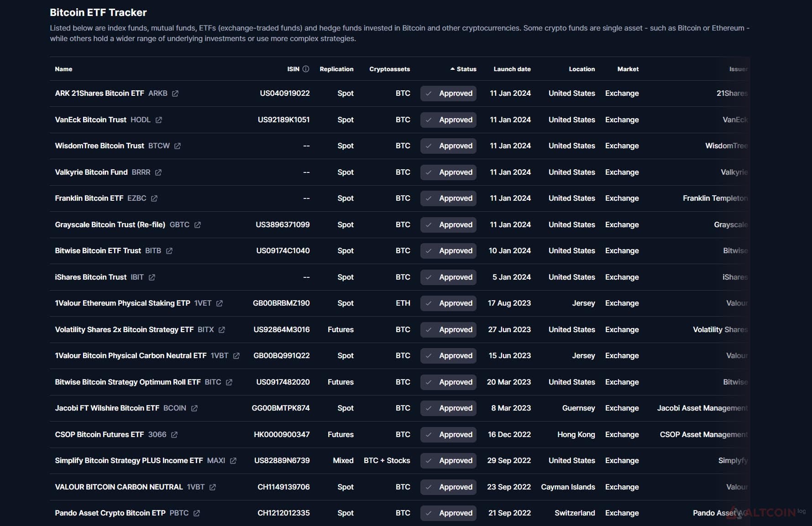Click the "Guernsey" location cell
Screen dimensions: 812x526
click(579, 408)
